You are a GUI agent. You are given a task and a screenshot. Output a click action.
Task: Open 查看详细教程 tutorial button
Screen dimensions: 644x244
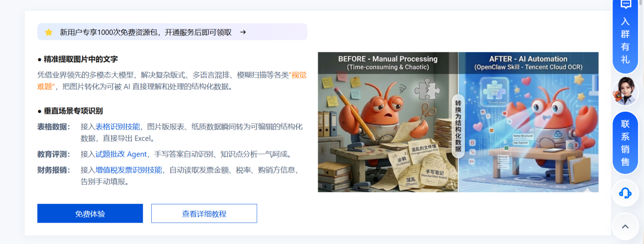point(204,214)
